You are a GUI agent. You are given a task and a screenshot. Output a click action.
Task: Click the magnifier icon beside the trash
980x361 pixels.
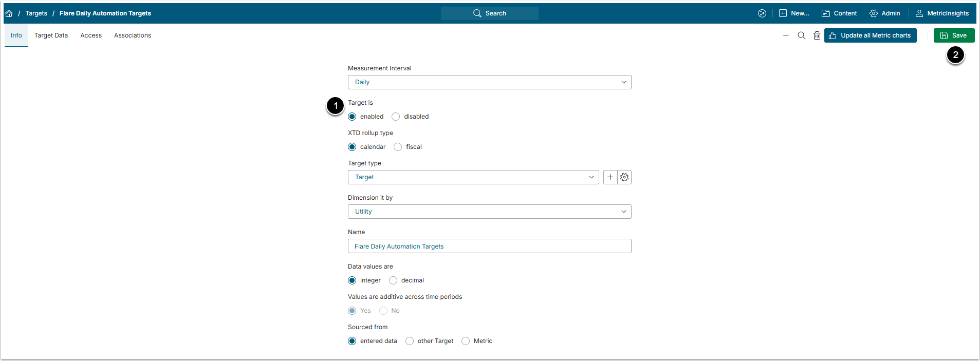click(x=801, y=35)
